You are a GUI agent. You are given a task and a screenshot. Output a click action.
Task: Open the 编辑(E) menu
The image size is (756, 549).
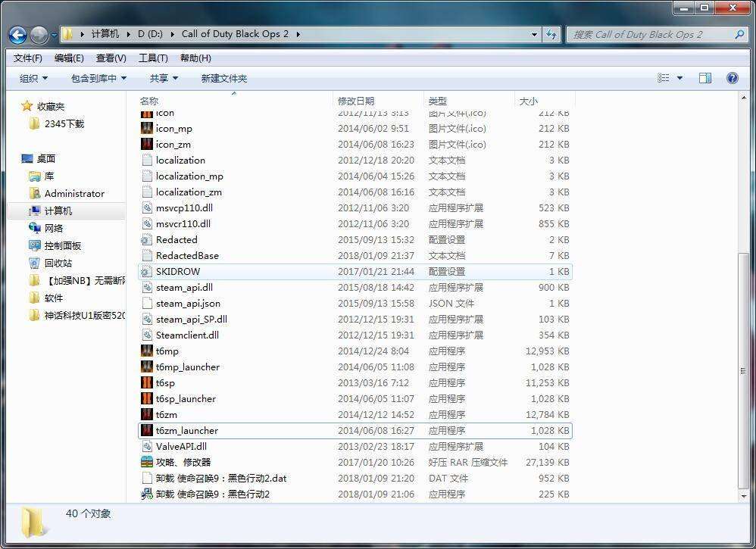tap(69, 58)
